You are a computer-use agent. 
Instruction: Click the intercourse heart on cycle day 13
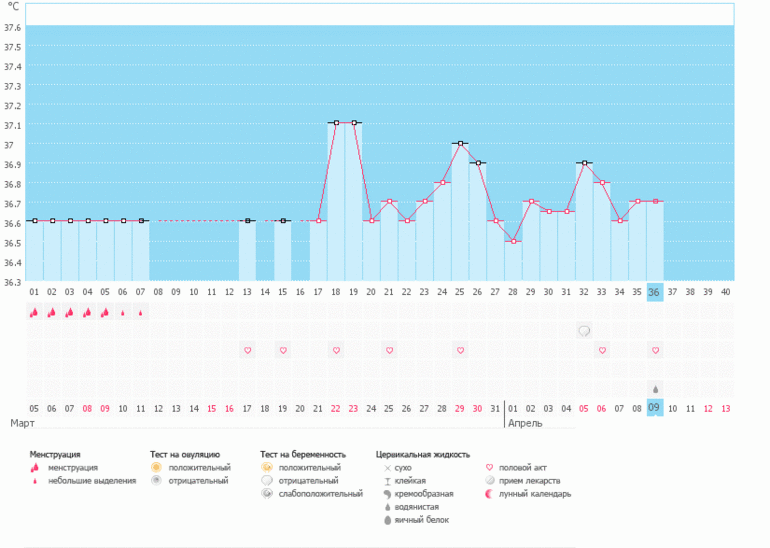(247, 350)
